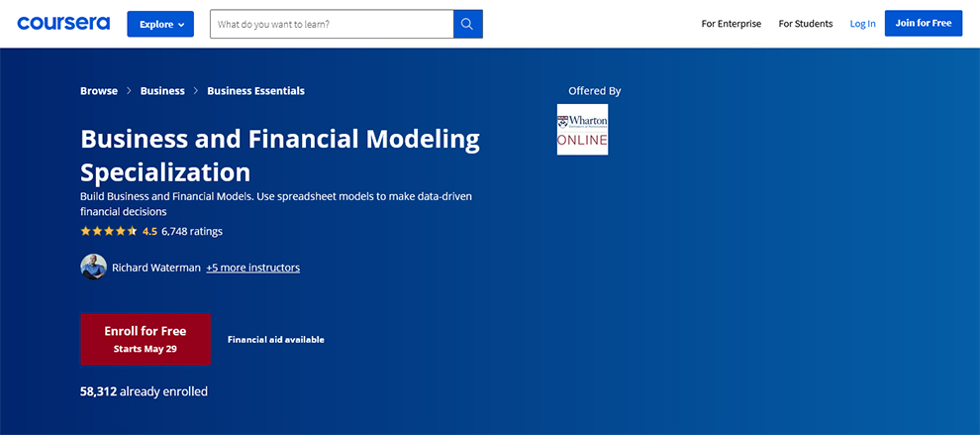Click the Coursera logo
Screen dimensions: 980x435
[63, 24]
